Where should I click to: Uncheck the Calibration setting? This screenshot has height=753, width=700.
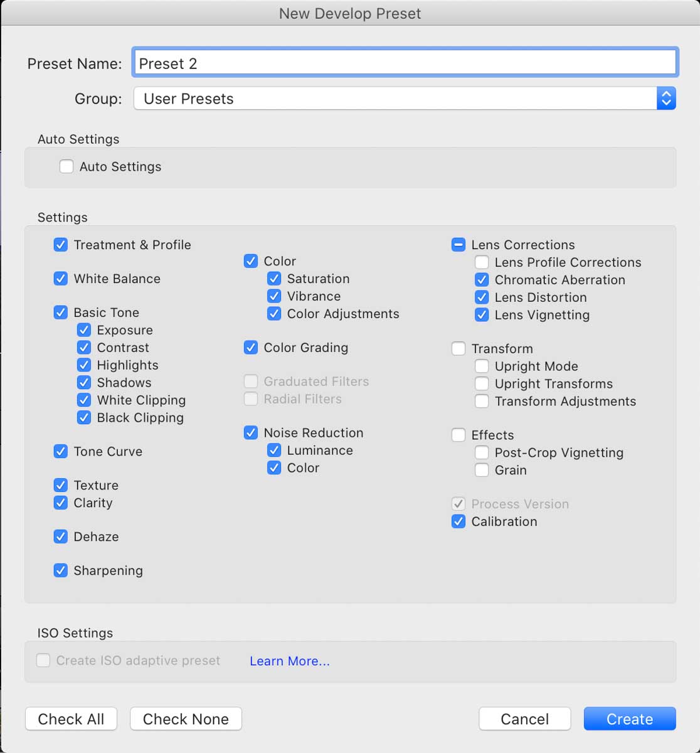tap(459, 521)
